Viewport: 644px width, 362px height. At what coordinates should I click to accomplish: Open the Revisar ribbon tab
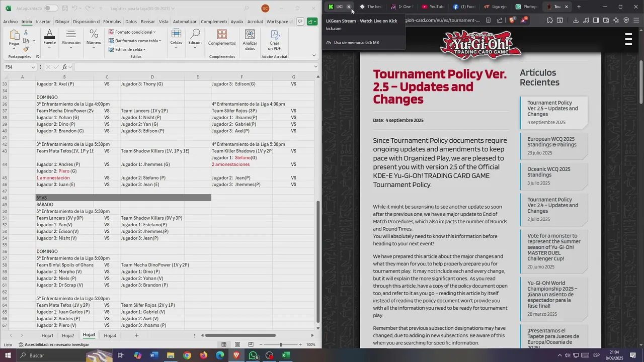coord(148,22)
